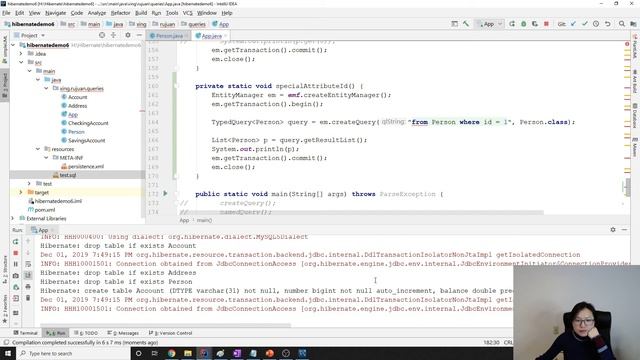Print console output with printer icon

point(28,287)
